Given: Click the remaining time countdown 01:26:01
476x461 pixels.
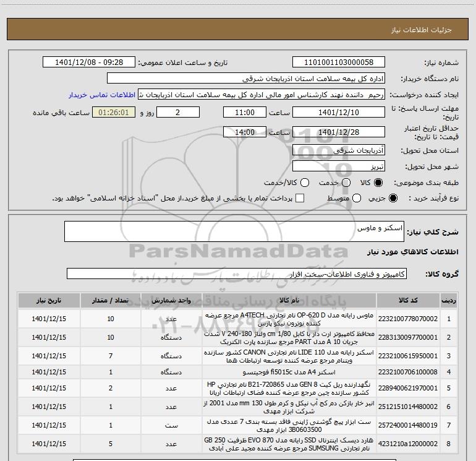Looking at the screenshot, I should coord(114,112).
